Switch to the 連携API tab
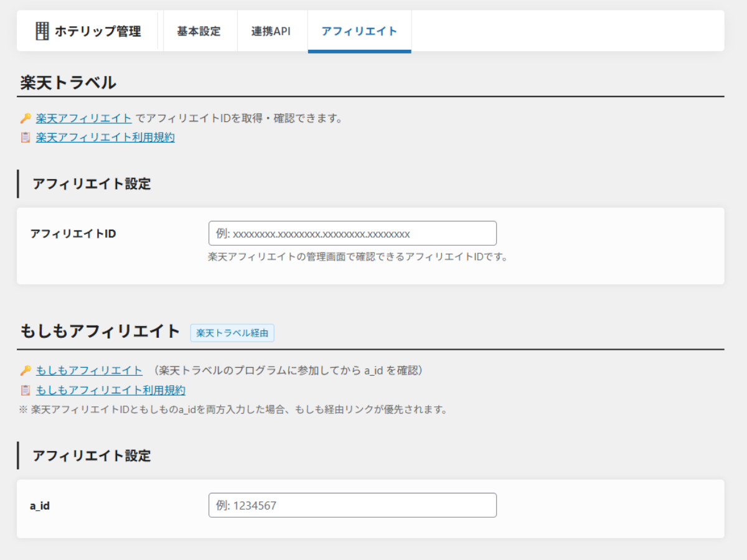This screenshot has height=560, width=747. tap(272, 31)
